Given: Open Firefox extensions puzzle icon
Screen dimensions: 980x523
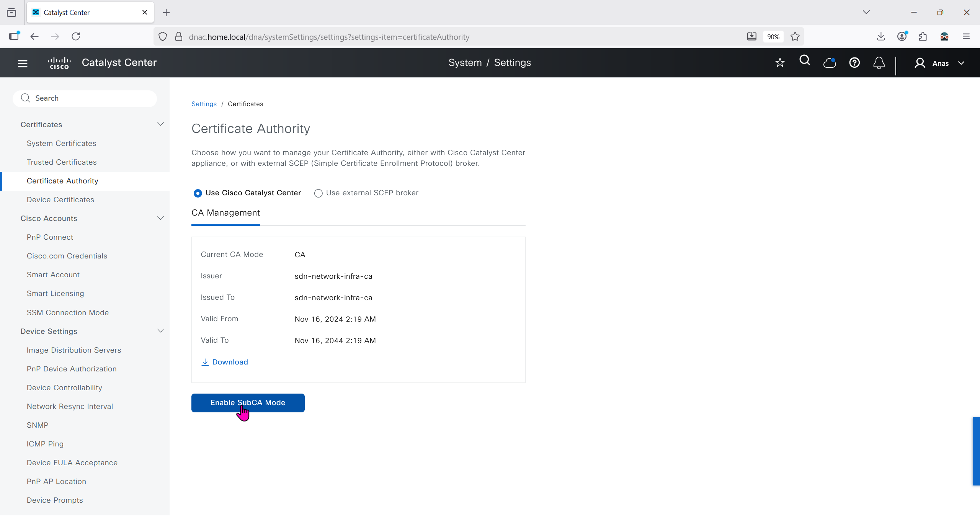Looking at the screenshot, I should coord(923,36).
